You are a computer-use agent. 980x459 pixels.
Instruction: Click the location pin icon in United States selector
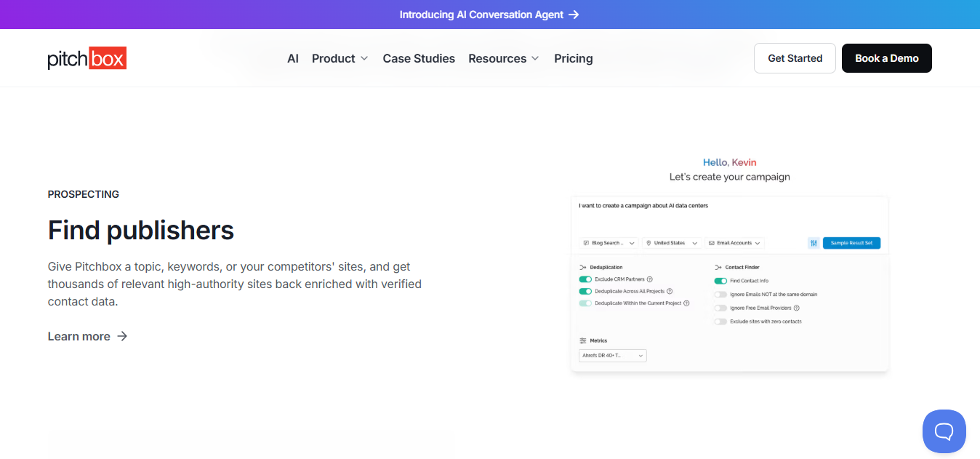[648, 243]
